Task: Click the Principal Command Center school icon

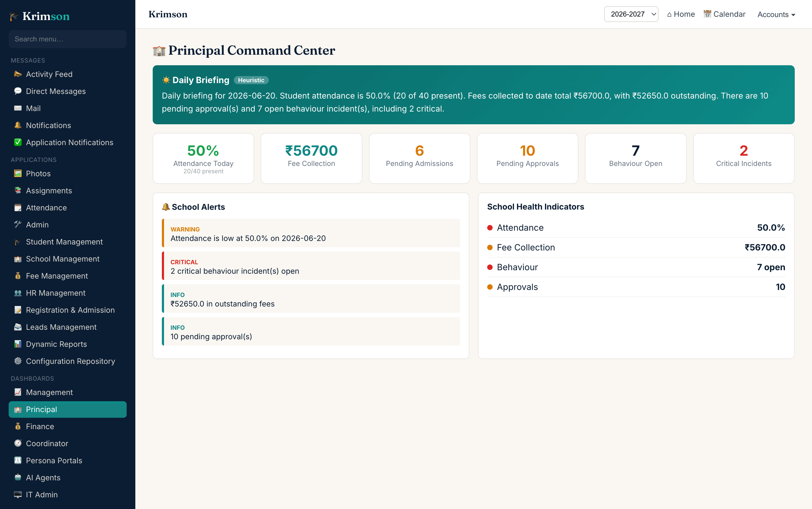Action: point(159,51)
